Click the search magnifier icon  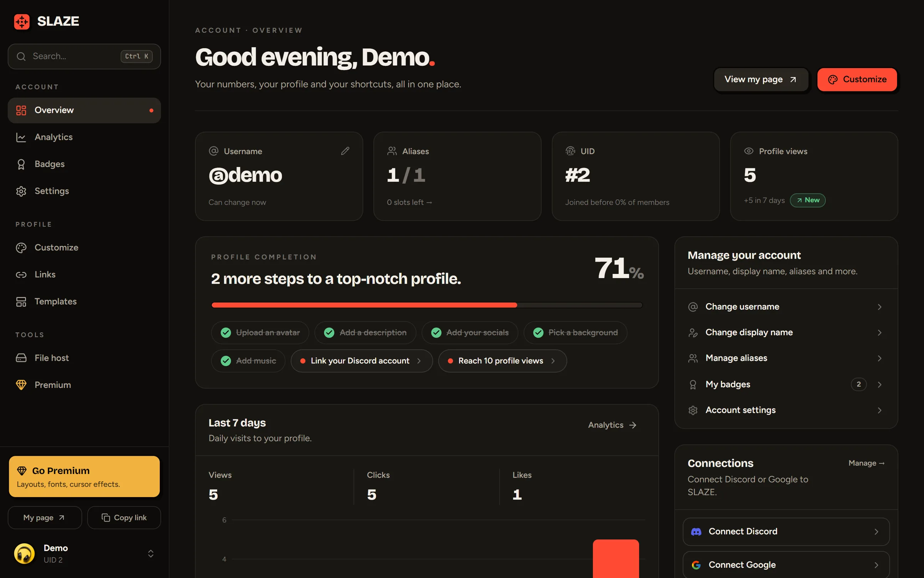point(21,56)
